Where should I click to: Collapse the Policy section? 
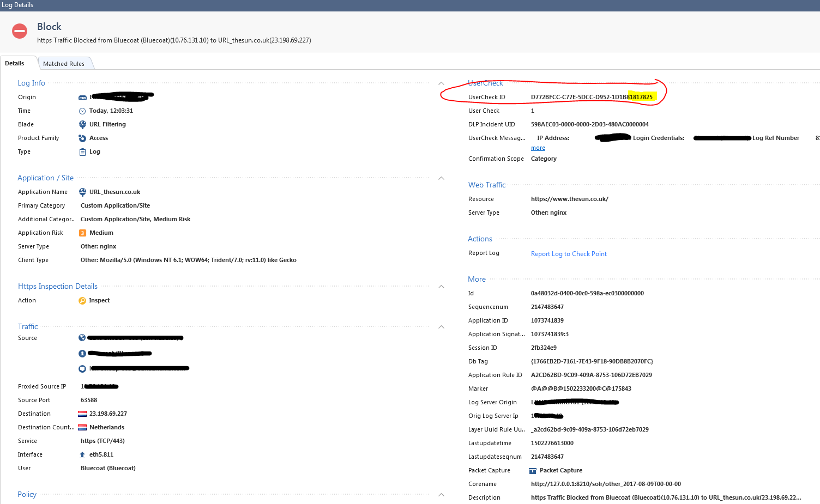coord(442,495)
